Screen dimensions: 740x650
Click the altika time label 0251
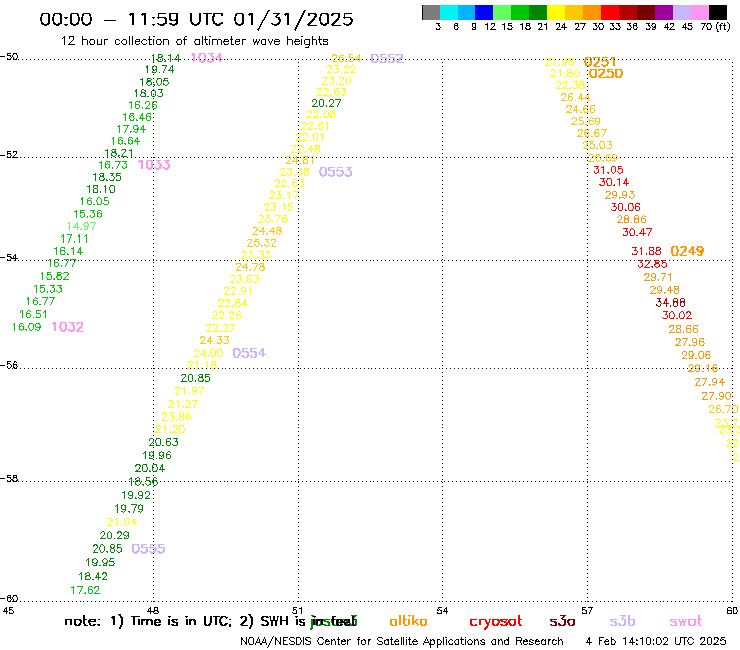(600, 62)
